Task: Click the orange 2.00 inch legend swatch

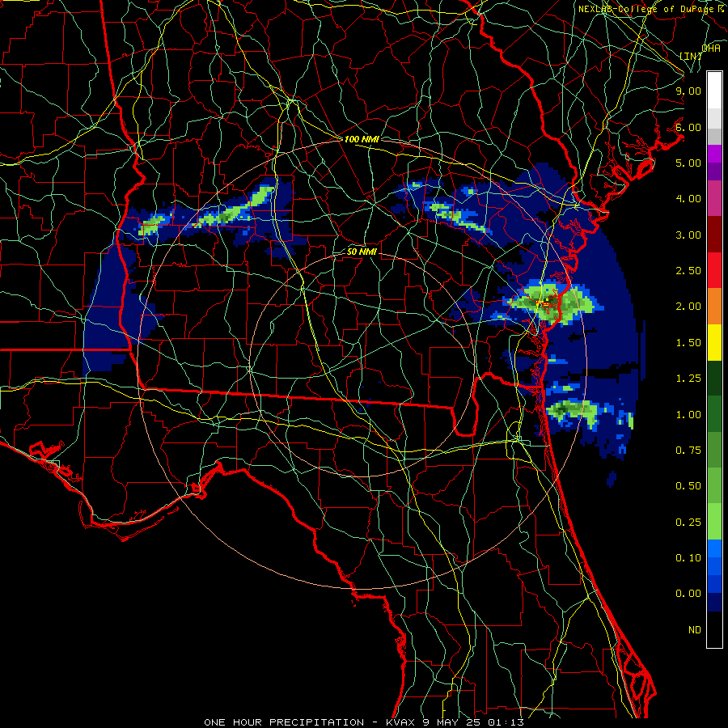Action: coord(714,307)
